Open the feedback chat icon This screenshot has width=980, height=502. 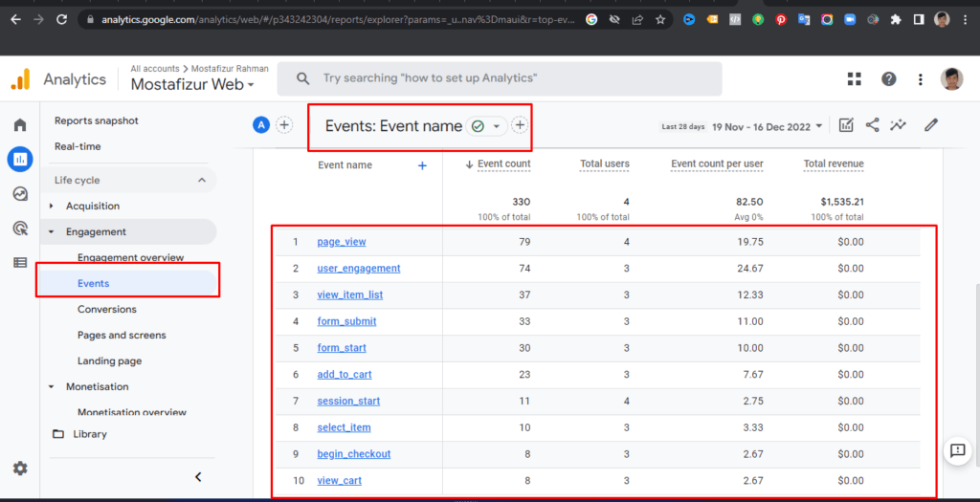pyautogui.click(x=957, y=450)
